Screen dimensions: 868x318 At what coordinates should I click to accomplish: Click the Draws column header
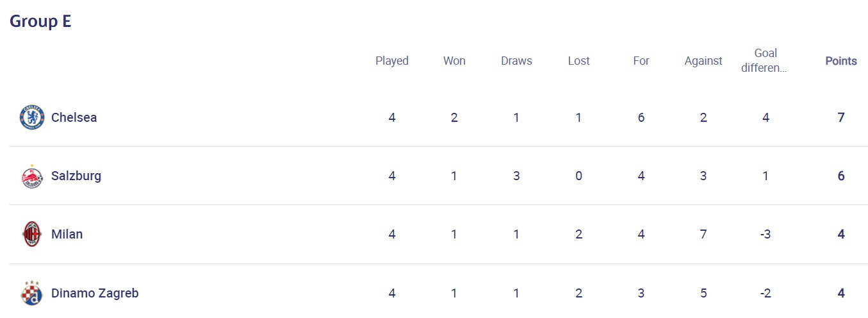coord(516,61)
